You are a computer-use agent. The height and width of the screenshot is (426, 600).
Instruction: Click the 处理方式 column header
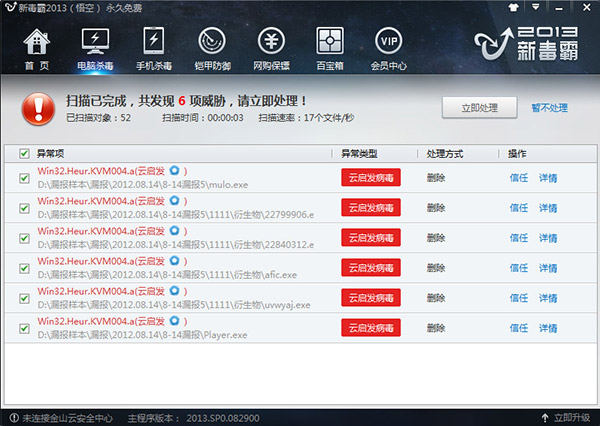[445, 154]
